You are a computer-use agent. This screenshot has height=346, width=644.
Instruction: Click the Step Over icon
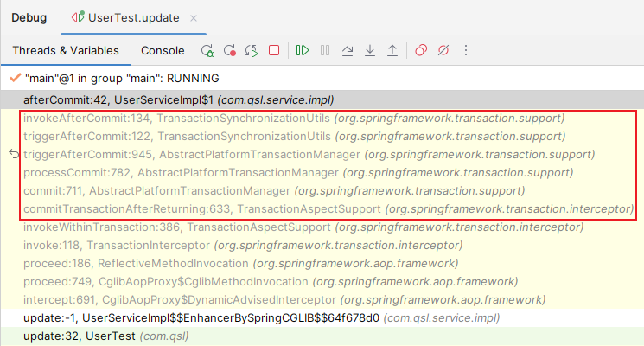click(348, 50)
